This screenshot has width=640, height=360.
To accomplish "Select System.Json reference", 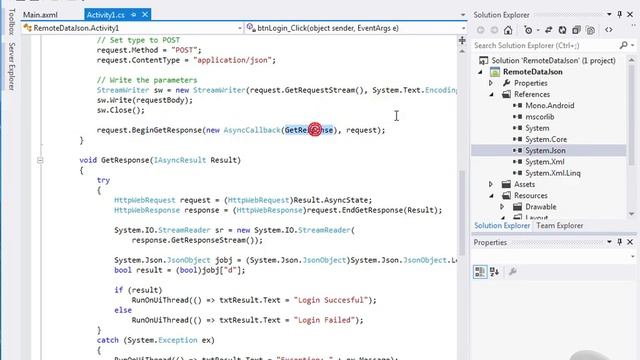I will [545, 151].
